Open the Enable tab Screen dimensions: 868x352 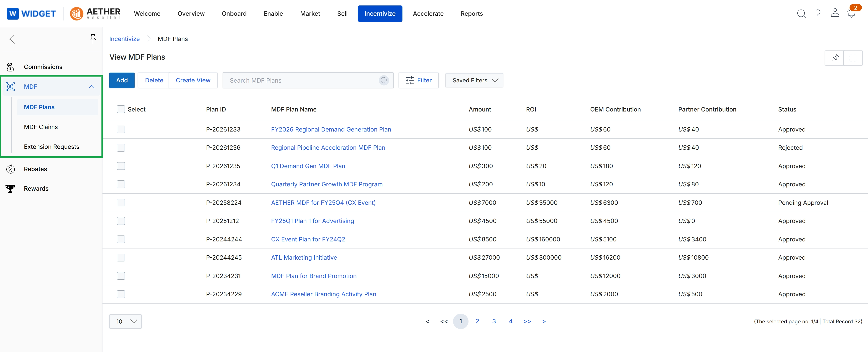tap(273, 13)
